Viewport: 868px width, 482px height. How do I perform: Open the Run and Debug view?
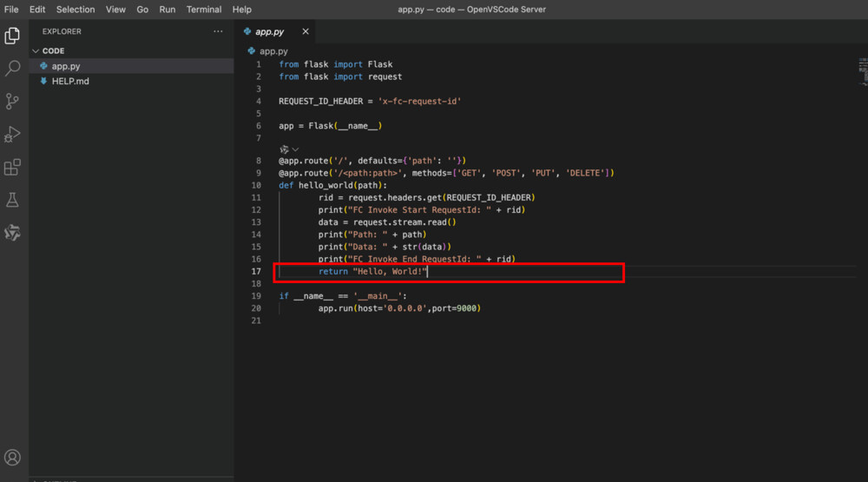pos(12,135)
